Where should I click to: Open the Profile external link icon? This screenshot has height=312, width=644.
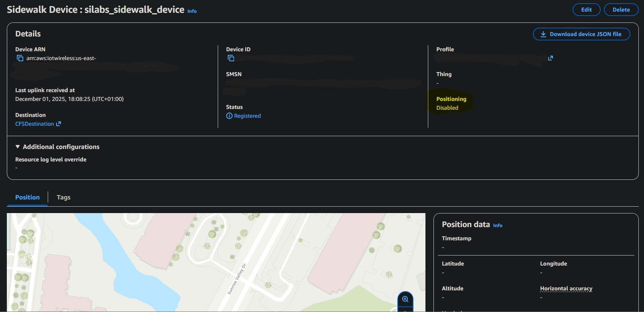[x=551, y=58]
